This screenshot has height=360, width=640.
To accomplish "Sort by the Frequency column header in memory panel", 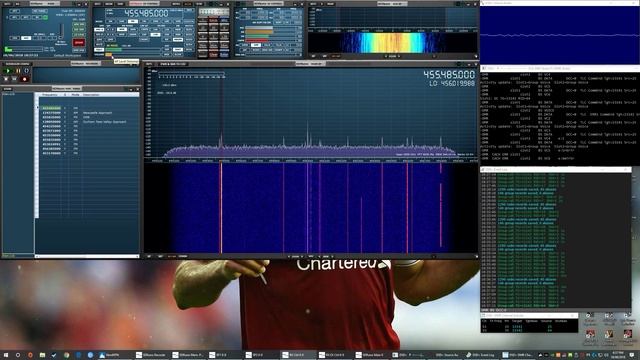I will point(50,95).
